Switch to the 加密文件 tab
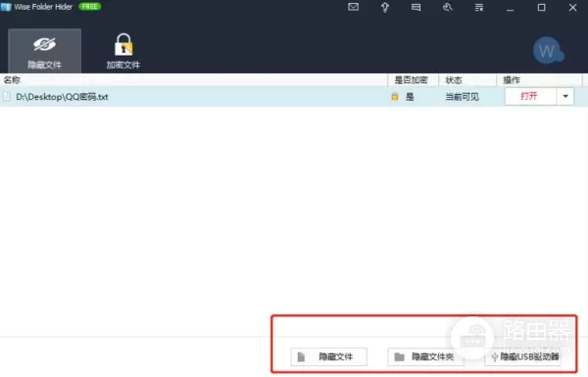Image resolution: width=588 pixels, height=377 pixels. (x=123, y=51)
